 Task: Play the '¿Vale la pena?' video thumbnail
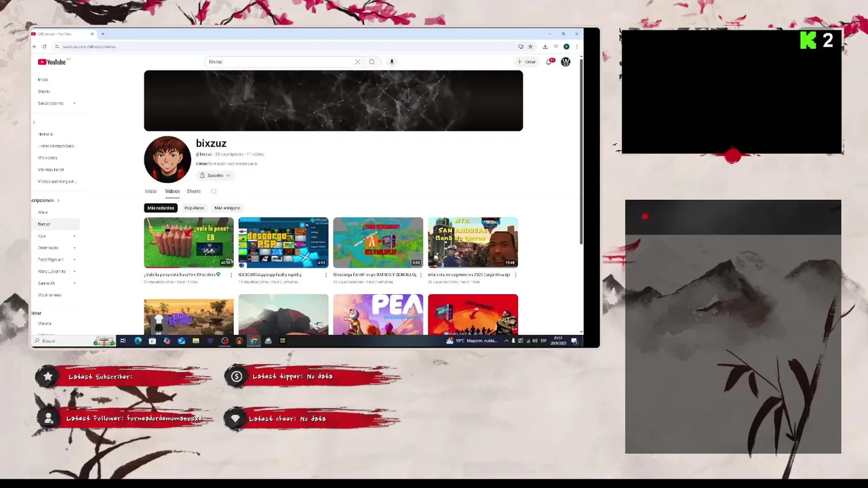pyautogui.click(x=189, y=243)
